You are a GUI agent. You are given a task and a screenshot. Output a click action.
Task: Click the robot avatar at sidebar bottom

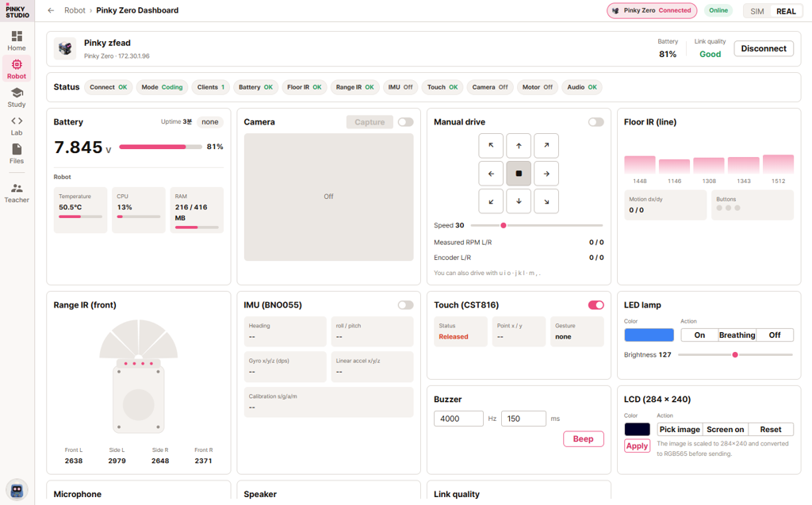point(17,490)
